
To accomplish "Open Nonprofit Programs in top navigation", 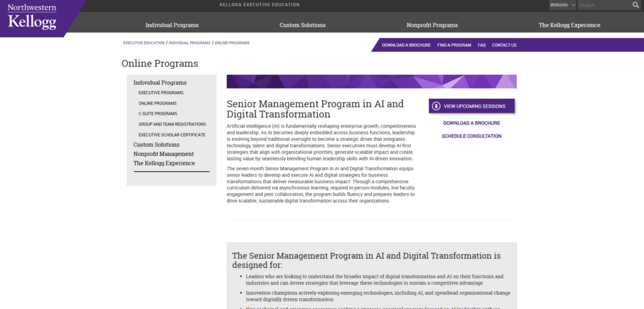I will [432, 25].
